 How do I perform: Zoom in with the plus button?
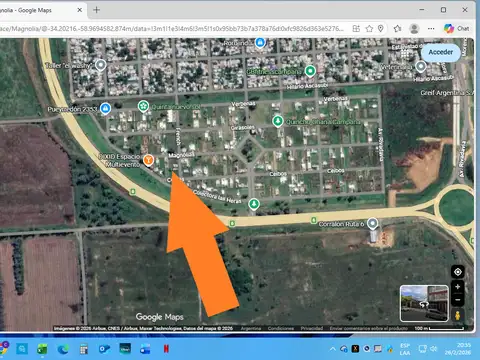(458, 287)
